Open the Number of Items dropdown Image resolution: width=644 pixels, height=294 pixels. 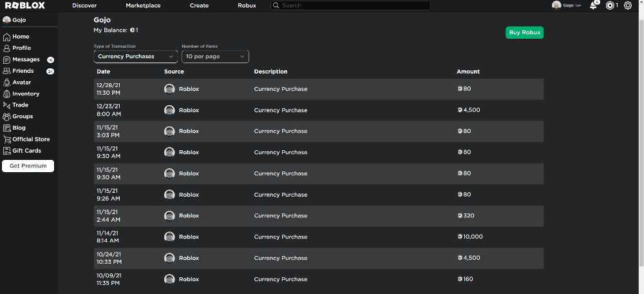coord(215,57)
